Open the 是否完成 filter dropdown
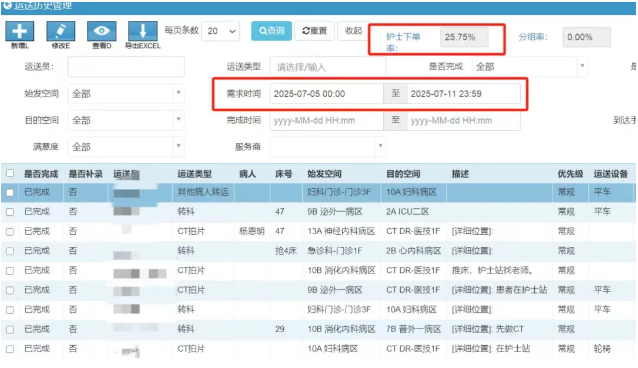This screenshot has height=368, width=638. [x=530, y=66]
